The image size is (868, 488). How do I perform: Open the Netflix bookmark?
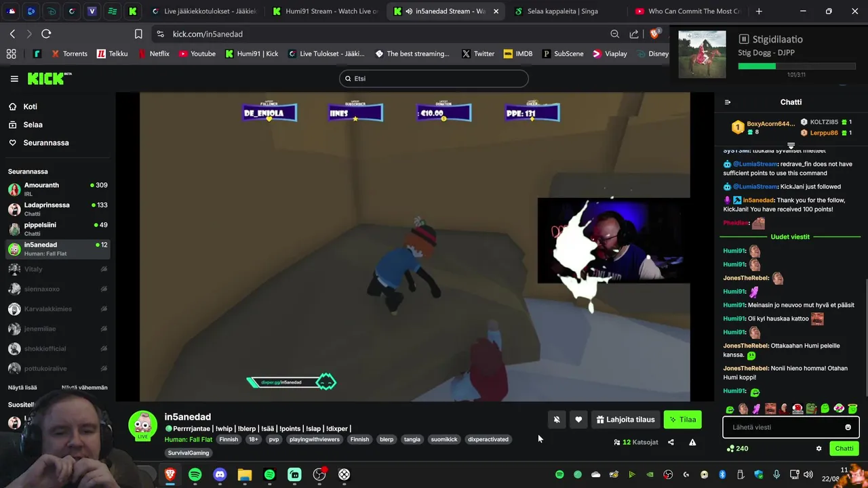pos(153,54)
